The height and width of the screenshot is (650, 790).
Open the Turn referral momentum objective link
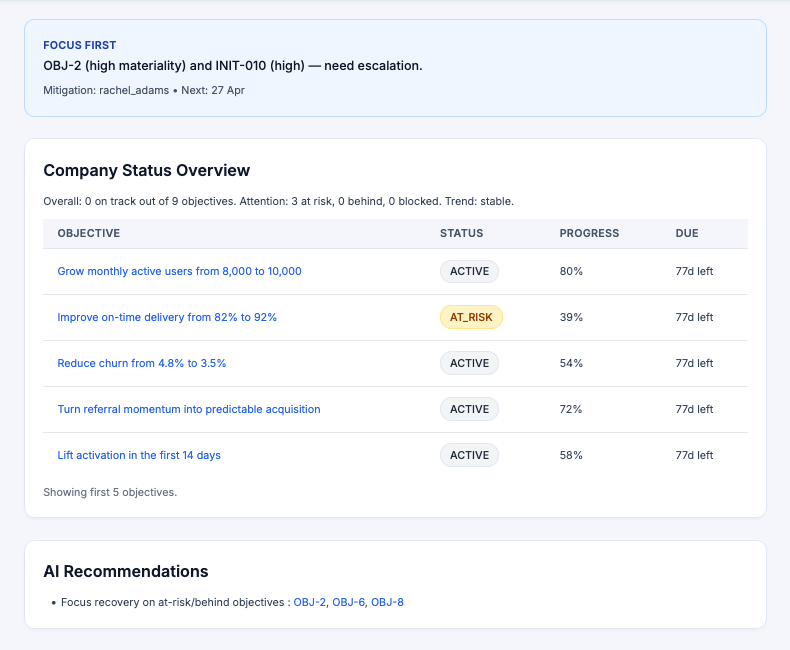pos(189,409)
